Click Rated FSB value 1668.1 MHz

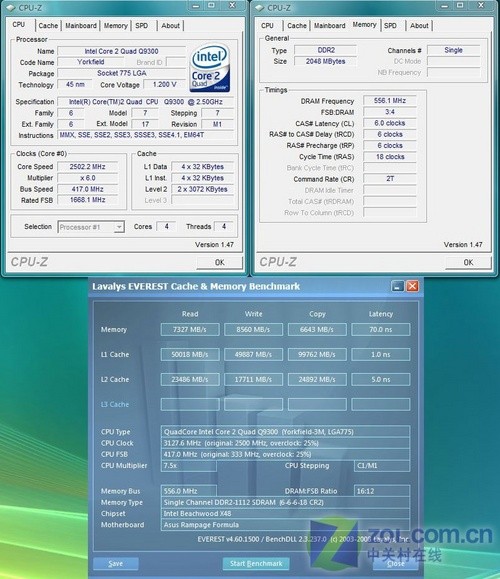pyautogui.click(x=88, y=200)
